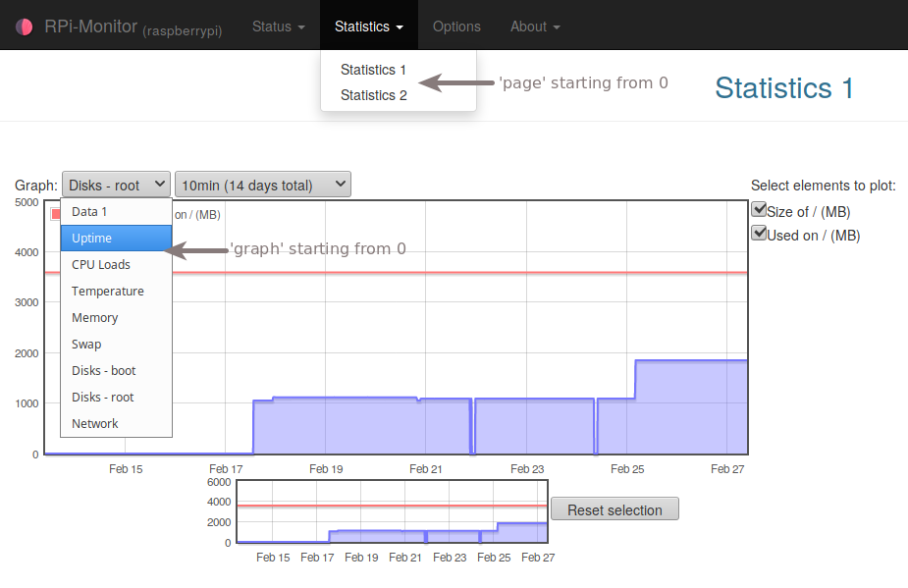
Task: Open the Options navbar link
Action: click(x=456, y=27)
